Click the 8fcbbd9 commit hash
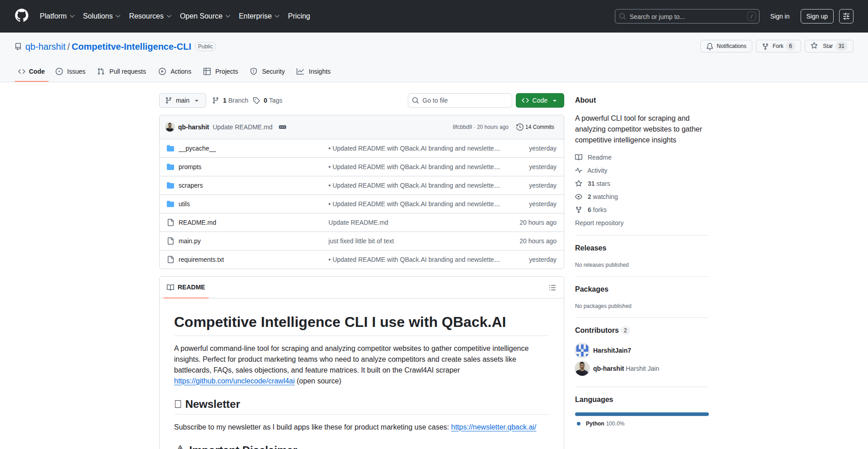Image resolution: width=868 pixels, height=449 pixels. pyautogui.click(x=462, y=127)
